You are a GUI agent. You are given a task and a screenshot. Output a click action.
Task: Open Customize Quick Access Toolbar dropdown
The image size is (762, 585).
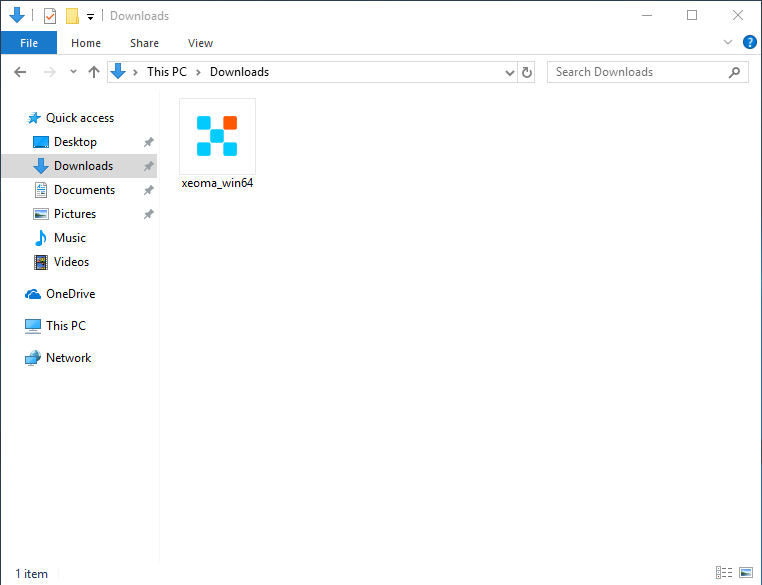[90, 17]
